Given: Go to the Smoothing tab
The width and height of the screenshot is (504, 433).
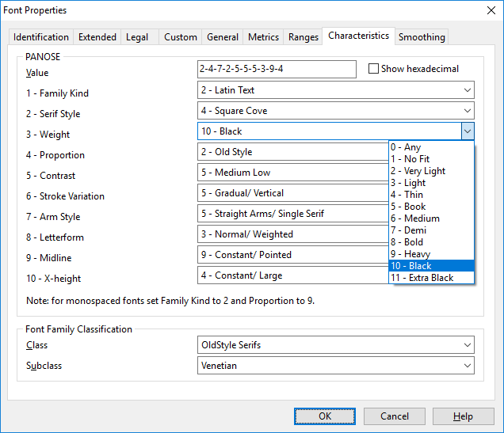Looking at the screenshot, I should 422,37.
